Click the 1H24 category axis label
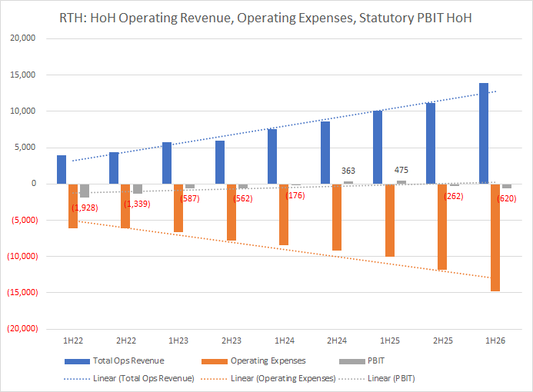 [284, 340]
